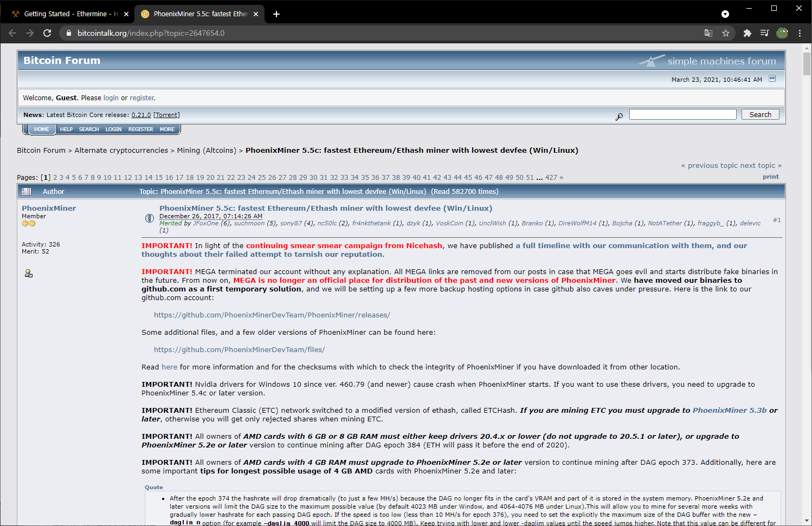Open the Merited link
Screen dimensions: 812x526
point(171,223)
